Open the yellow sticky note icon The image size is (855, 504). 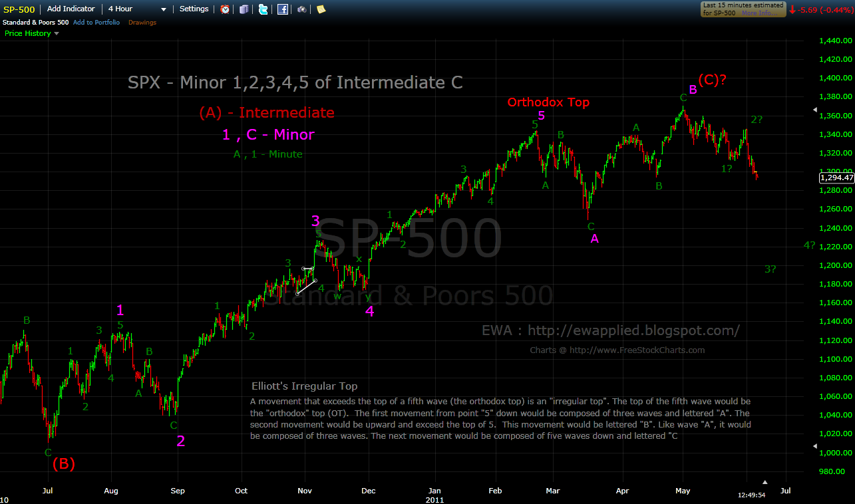click(321, 9)
